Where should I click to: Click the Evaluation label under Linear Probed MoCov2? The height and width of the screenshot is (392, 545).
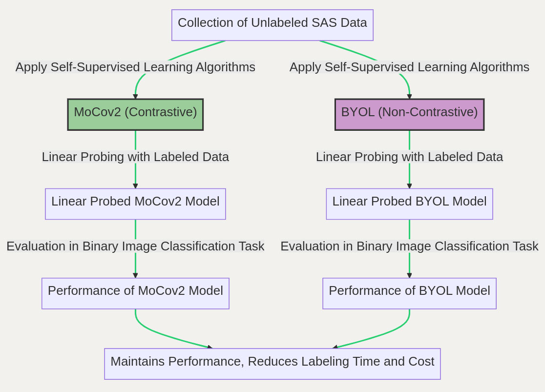click(x=135, y=247)
